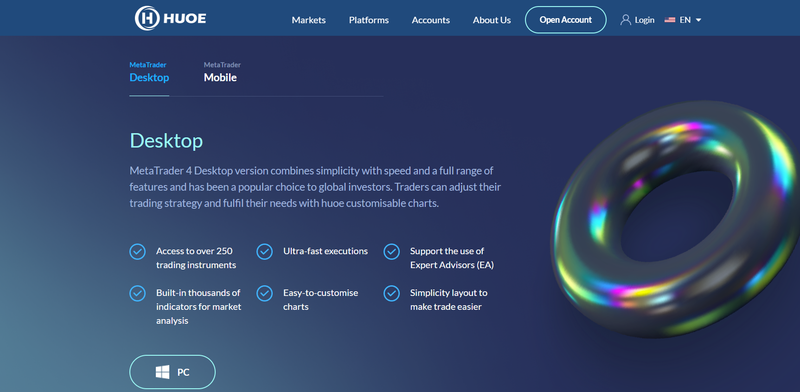Click checkmark beside Ultra-fast executions
800x392 pixels.
(264, 251)
